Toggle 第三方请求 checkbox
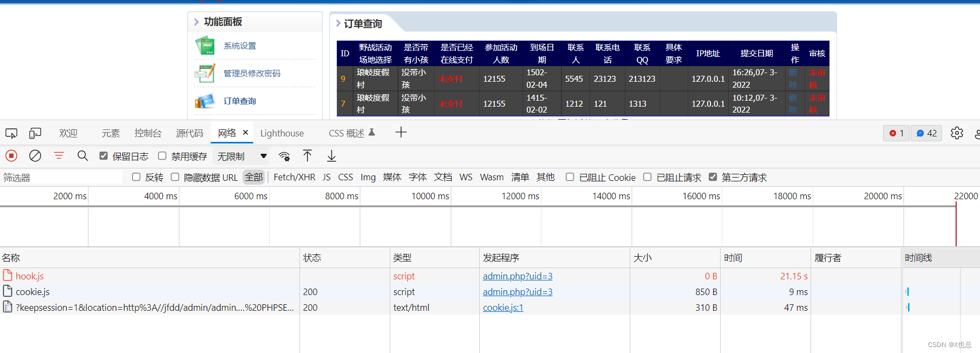Screen dimensions: 980x353 pos(713,177)
